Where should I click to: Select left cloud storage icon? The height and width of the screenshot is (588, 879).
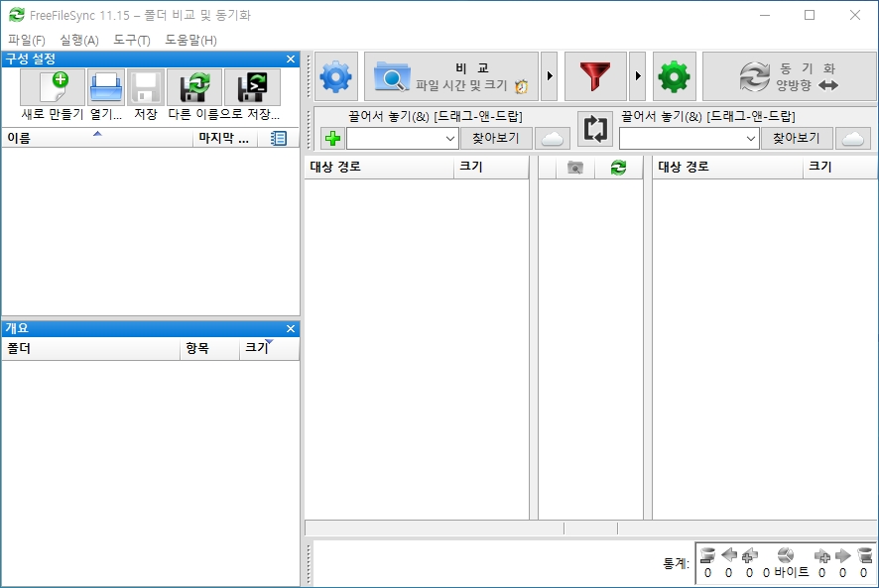point(553,139)
